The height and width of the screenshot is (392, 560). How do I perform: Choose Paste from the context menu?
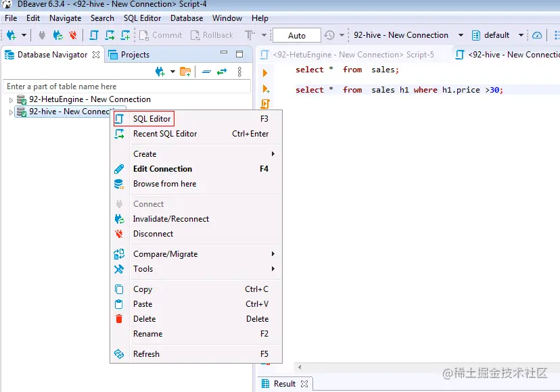195,304
